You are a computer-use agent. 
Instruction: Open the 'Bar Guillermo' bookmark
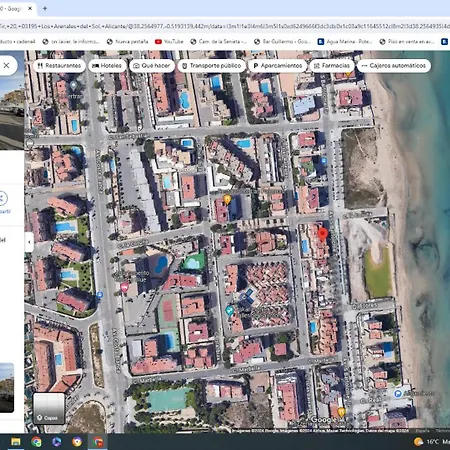282,42
